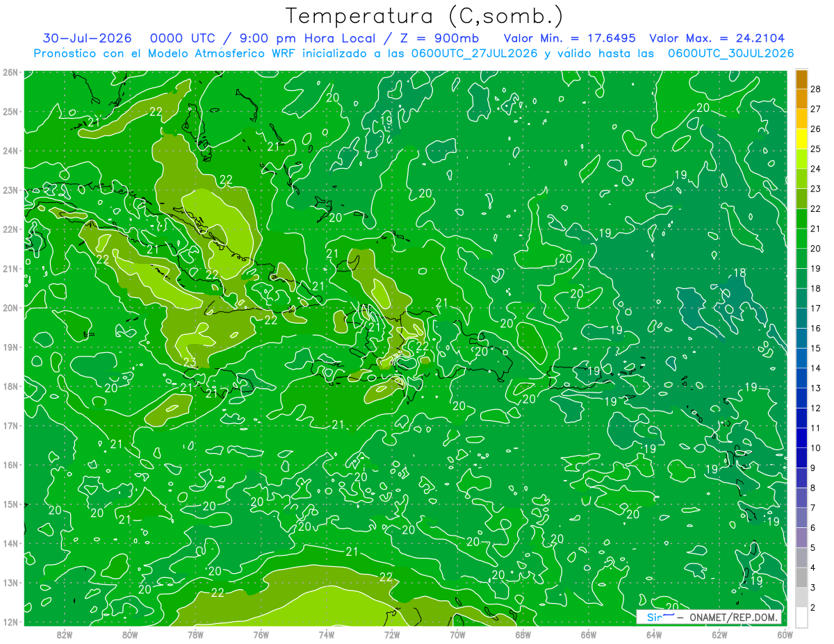Pick the teal legend swatch between 16 and 17
834x644 pixels.
[x=801, y=318]
